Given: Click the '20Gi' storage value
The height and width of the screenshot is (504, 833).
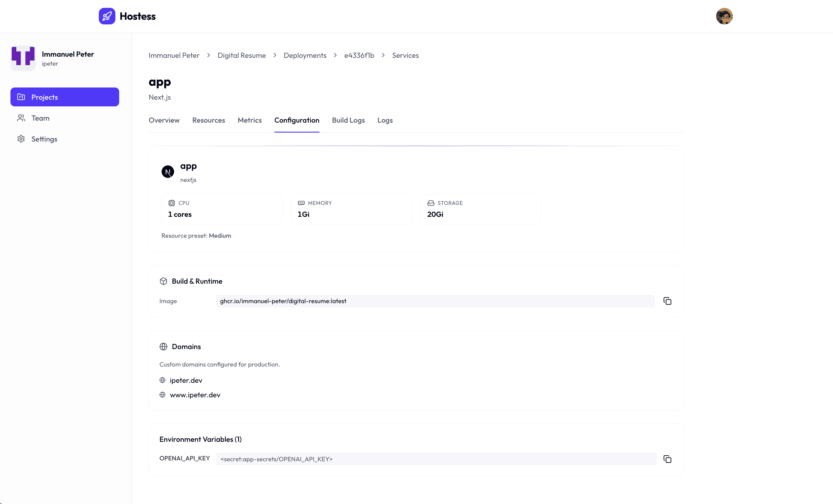Looking at the screenshot, I should (435, 214).
